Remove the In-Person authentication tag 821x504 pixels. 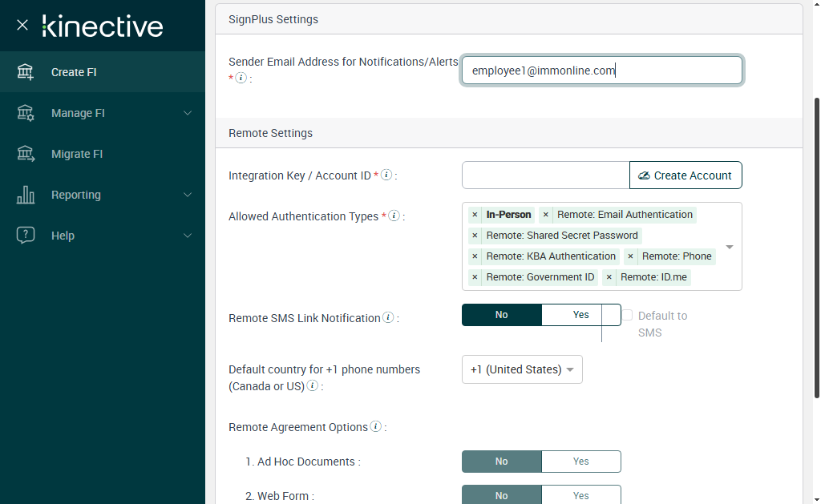tap(475, 215)
